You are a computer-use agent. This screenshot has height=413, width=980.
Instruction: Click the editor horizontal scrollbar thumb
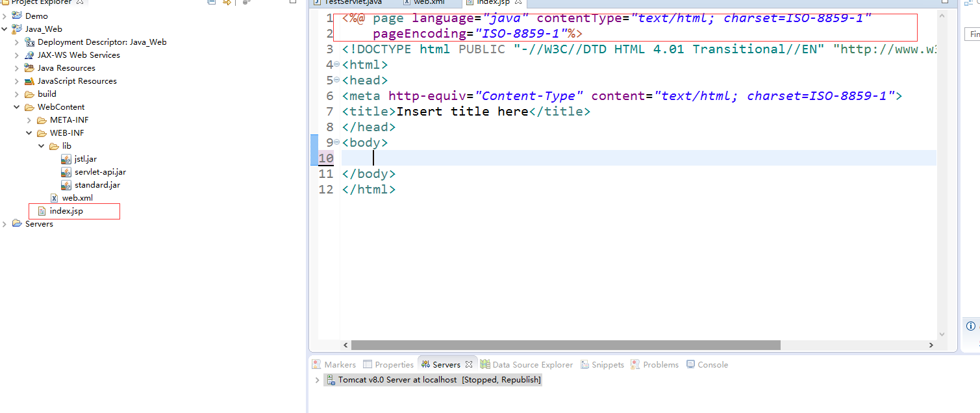(x=565, y=345)
